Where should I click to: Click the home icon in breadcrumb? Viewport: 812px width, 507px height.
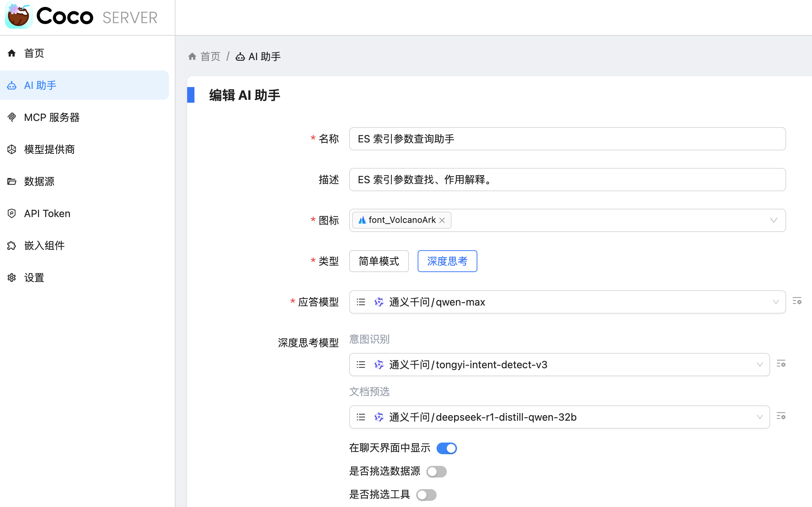pos(192,56)
